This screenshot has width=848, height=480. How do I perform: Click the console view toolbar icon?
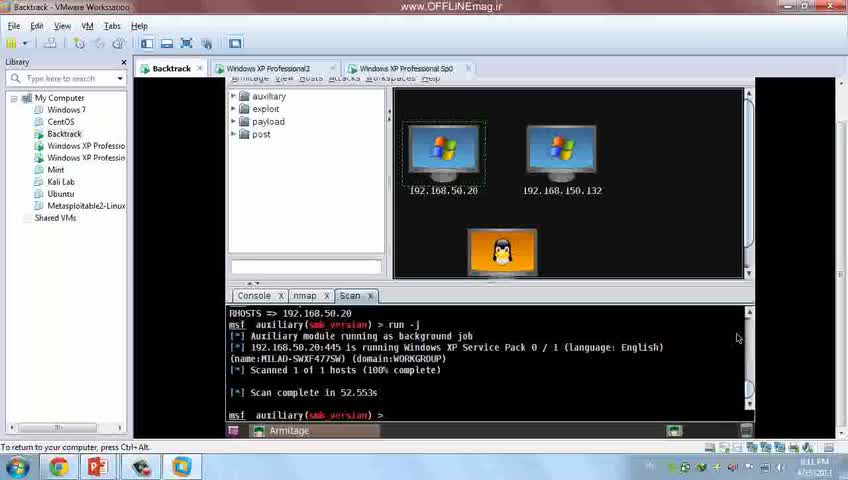[235, 43]
